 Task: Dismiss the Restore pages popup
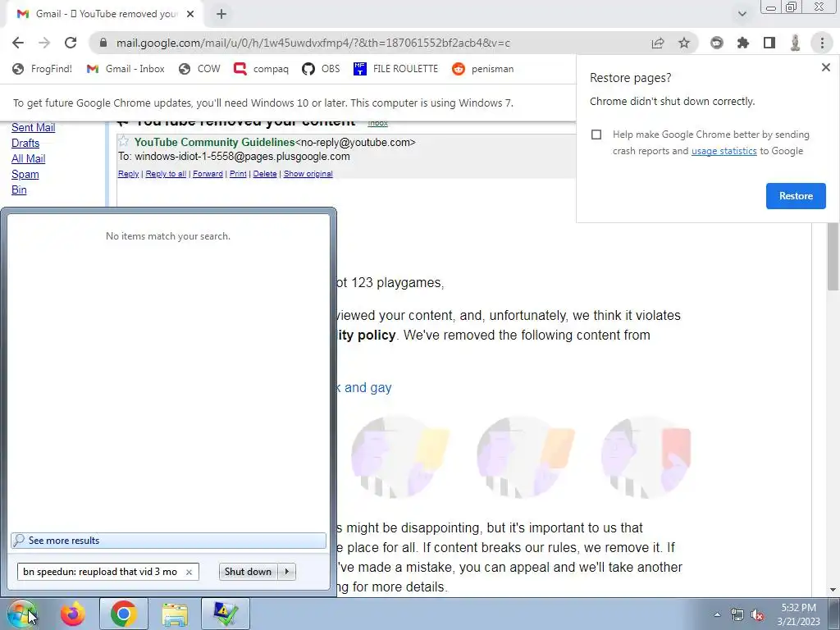(x=825, y=67)
